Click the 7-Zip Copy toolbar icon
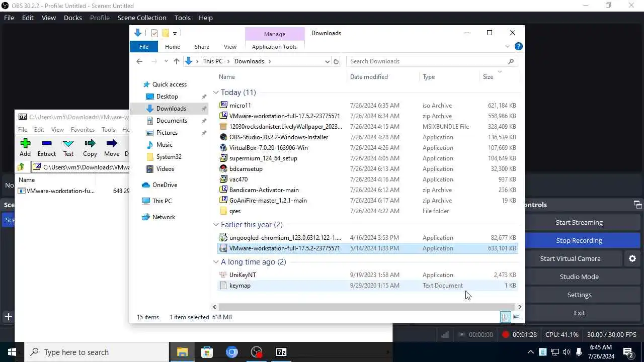The image size is (644, 362). click(90, 144)
